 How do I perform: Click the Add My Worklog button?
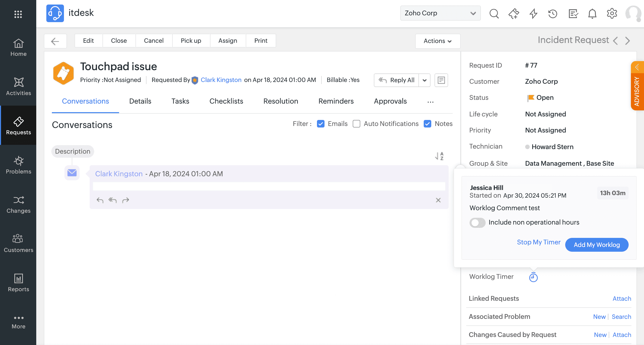click(597, 245)
